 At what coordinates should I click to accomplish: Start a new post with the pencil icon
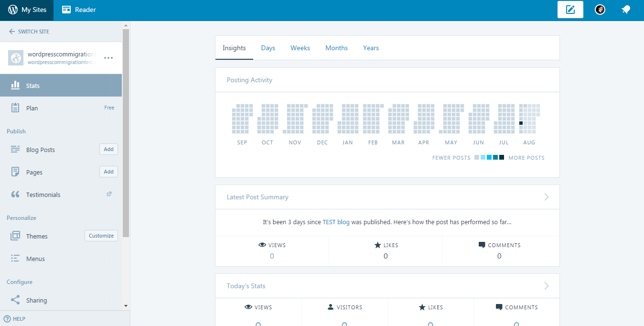(x=570, y=9)
